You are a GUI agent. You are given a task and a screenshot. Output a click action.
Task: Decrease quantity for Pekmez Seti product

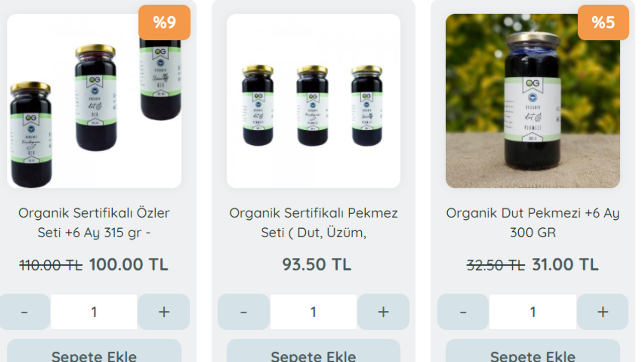pyautogui.click(x=244, y=312)
